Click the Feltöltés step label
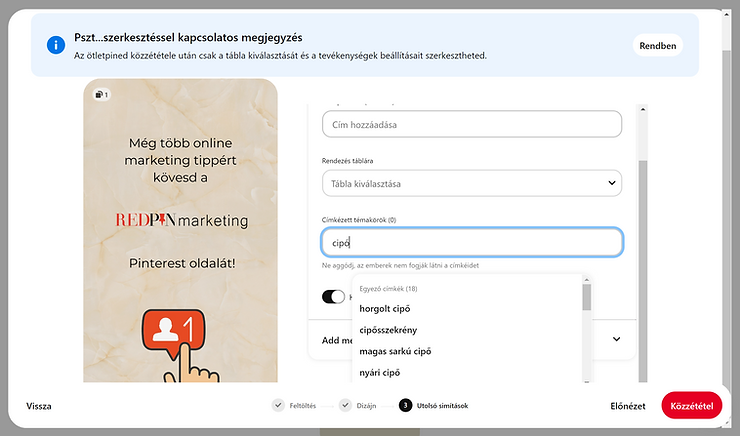The image size is (740, 436). [303, 406]
